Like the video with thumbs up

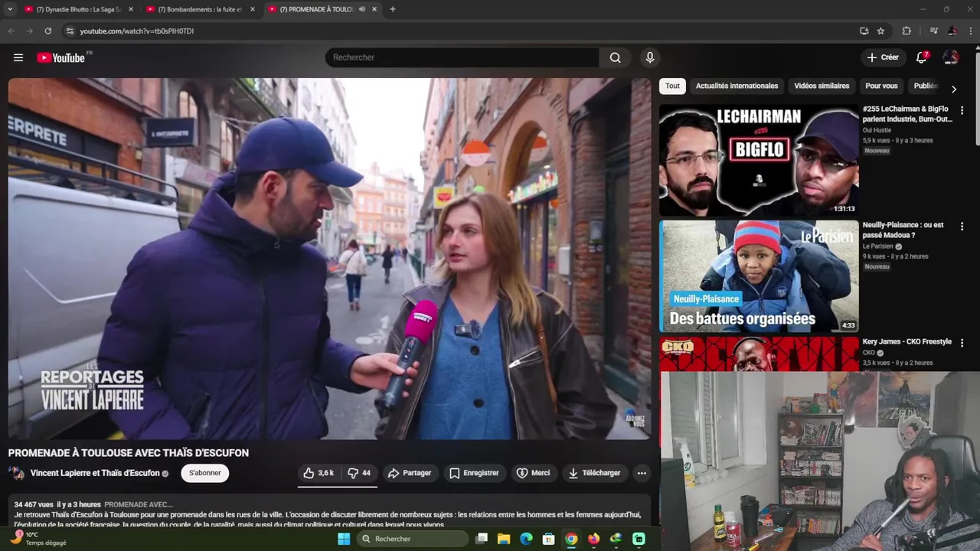click(318, 473)
